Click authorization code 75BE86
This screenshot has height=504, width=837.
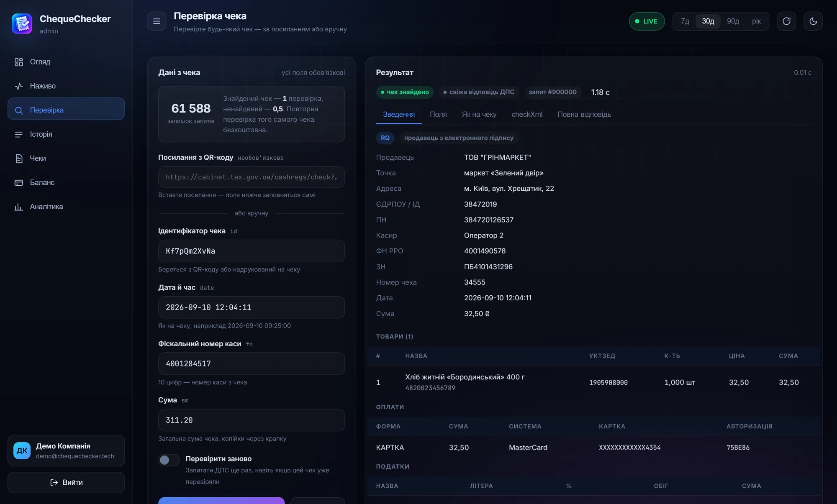tap(738, 448)
